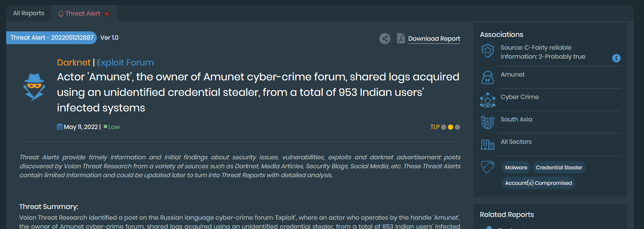The height and width of the screenshot is (229, 644).
Task: Click the info tooltip icon in Associations
Action: [x=616, y=58]
